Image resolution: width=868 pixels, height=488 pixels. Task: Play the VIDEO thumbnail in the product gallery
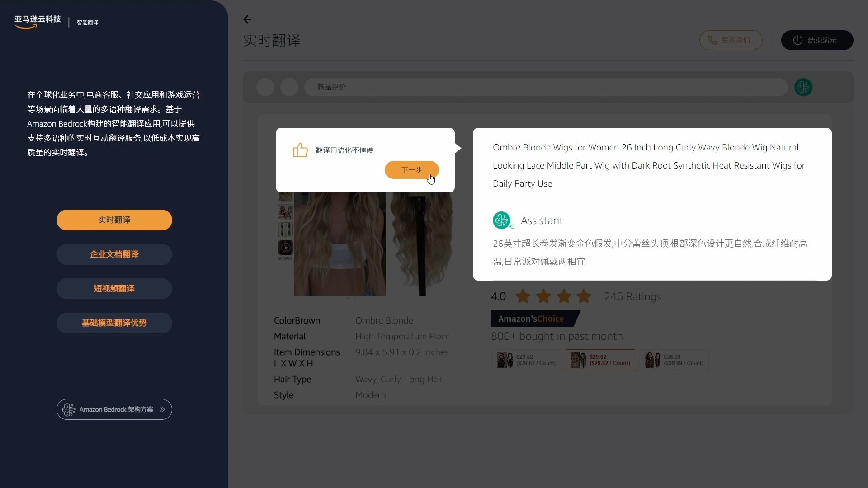285,248
